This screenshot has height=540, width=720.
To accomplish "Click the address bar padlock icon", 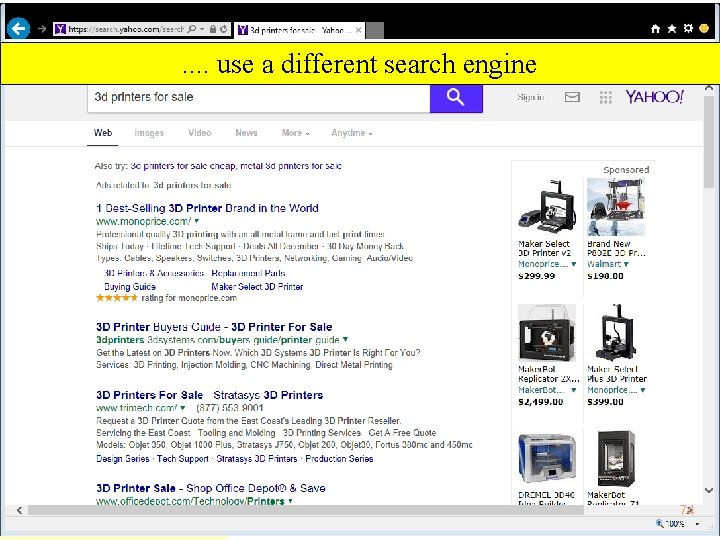I will [213, 29].
